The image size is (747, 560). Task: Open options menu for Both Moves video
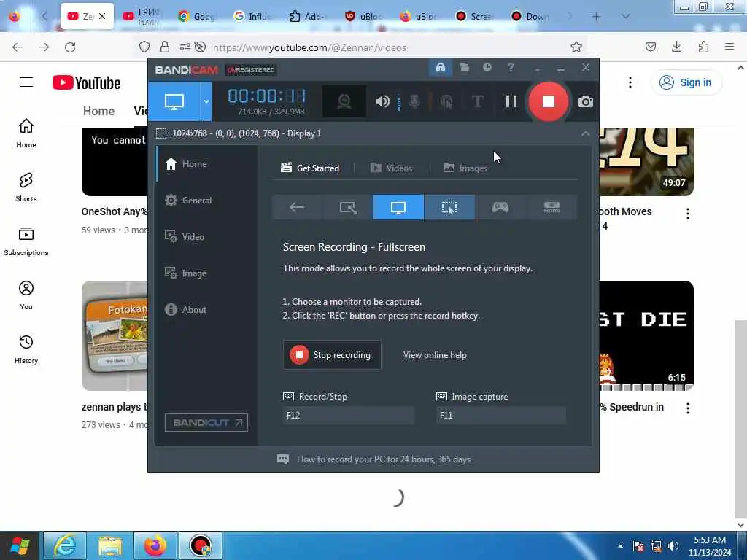pyautogui.click(x=687, y=214)
